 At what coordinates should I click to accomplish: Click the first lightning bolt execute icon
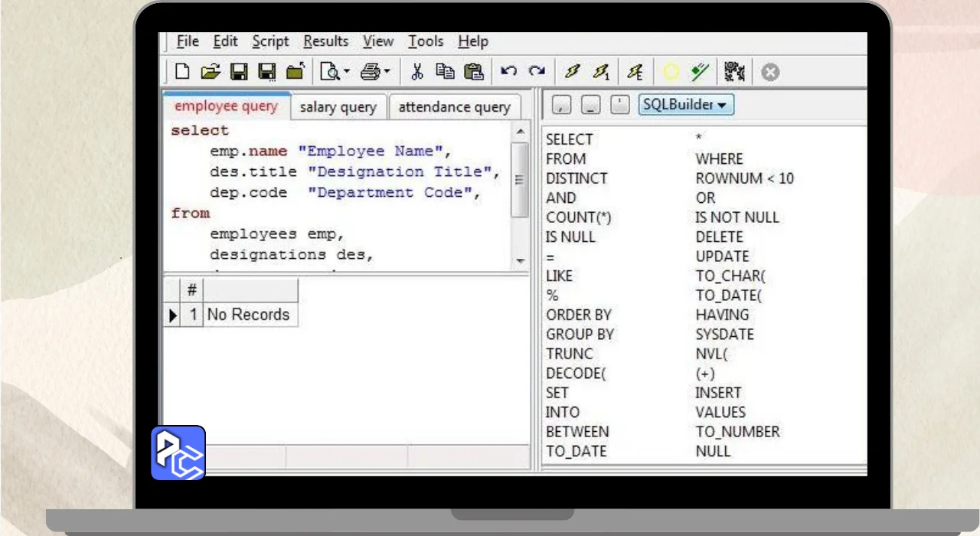click(x=572, y=72)
